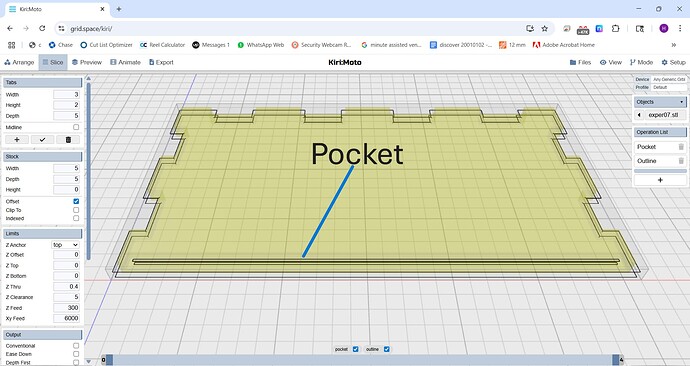Switch to the Arrange mode

(x=19, y=62)
